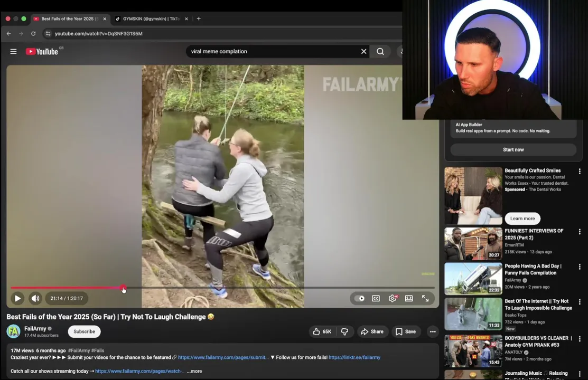Seek later in the video timeline
The image size is (588, 380).
click(x=279, y=288)
